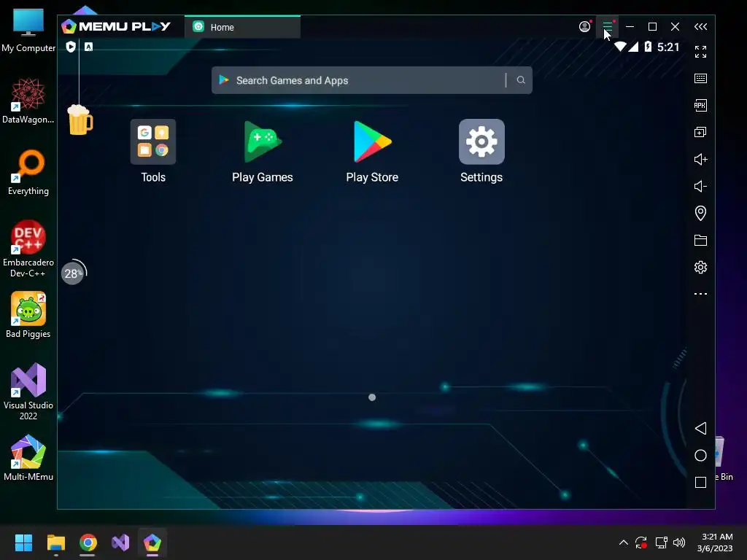Open Multi-MEmu desktop shortcut
This screenshot has height=560, width=747.
tap(28, 458)
